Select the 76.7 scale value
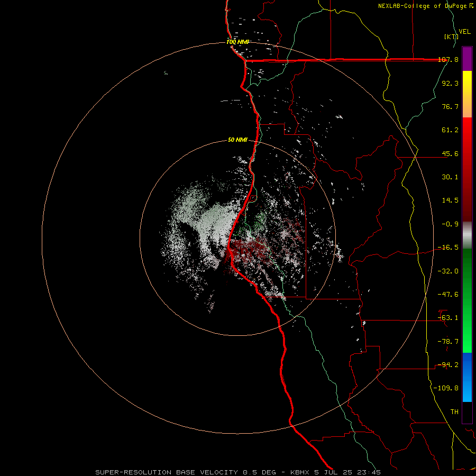 450,106
